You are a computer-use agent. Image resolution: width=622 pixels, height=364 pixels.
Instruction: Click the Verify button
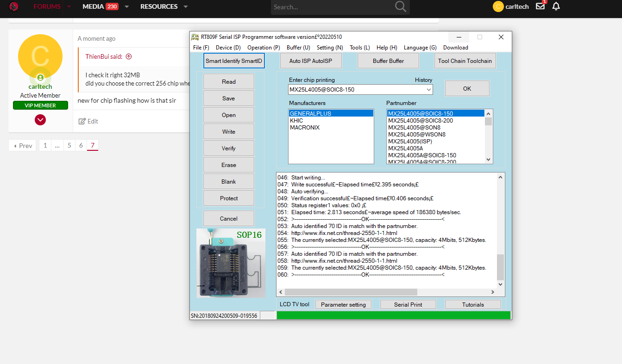(229, 148)
